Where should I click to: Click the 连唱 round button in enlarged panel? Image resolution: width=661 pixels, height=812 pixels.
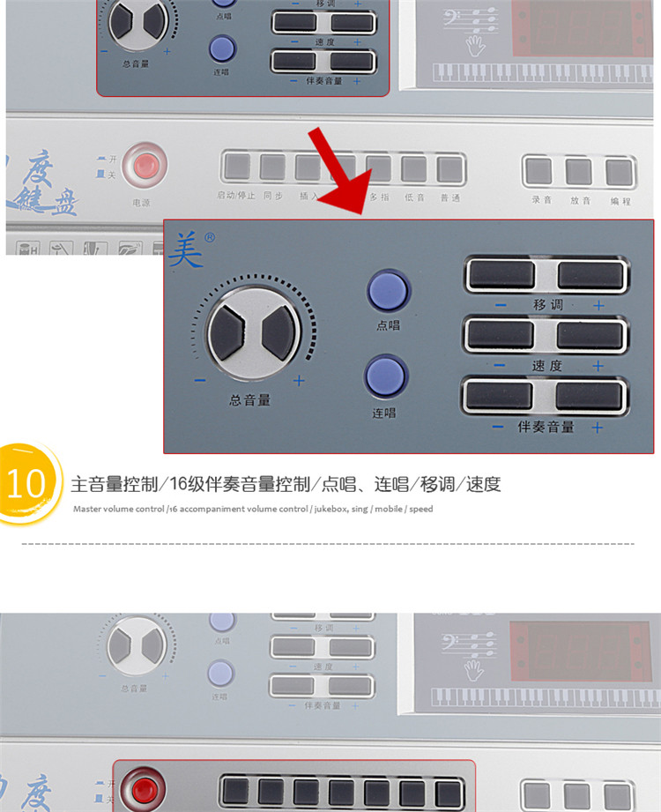386,376
